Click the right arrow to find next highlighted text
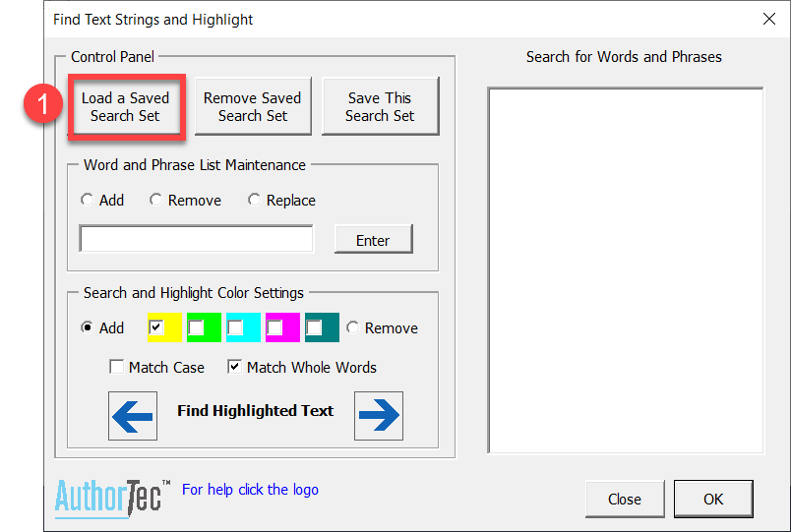 point(379,416)
